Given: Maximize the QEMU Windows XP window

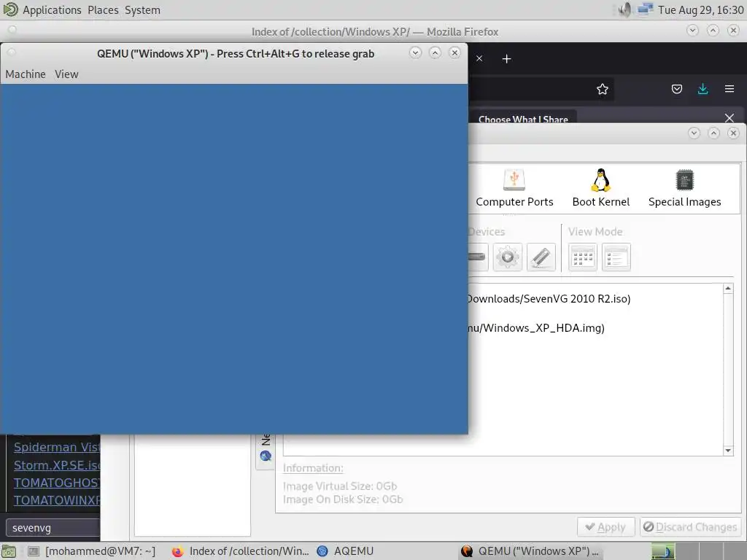Looking at the screenshot, I should click(x=435, y=52).
